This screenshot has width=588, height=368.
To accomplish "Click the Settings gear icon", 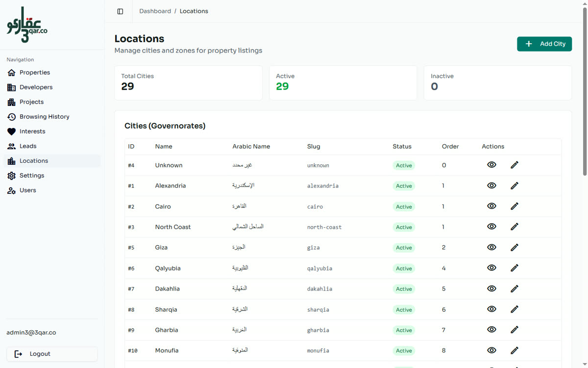I will click(x=12, y=176).
